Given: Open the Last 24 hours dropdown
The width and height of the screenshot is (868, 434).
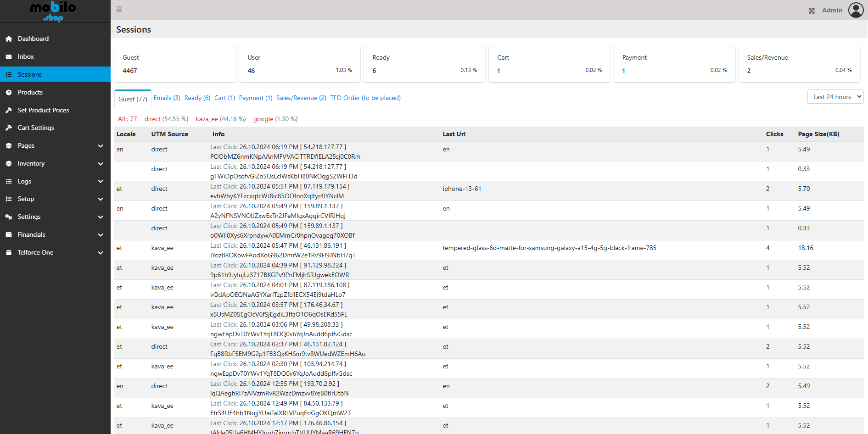Looking at the screenshot, I should coord(835,97).
